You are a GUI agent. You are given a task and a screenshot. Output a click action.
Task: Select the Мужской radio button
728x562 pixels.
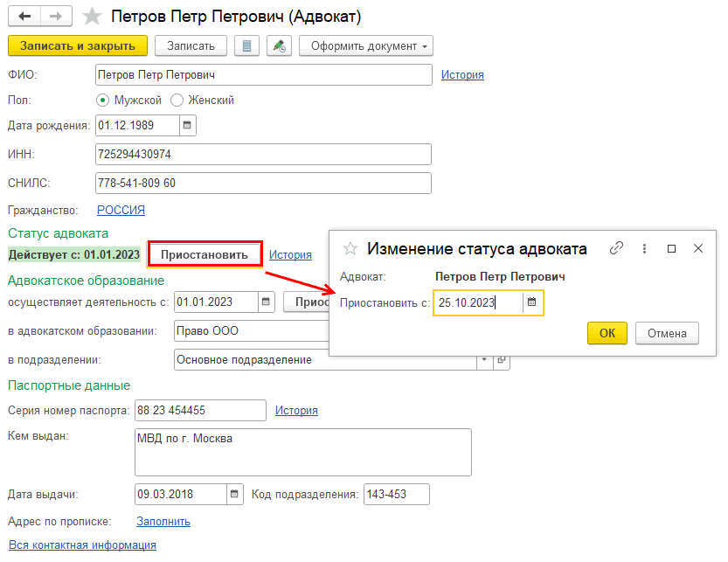pyautogui.click(x=102, y=101)
